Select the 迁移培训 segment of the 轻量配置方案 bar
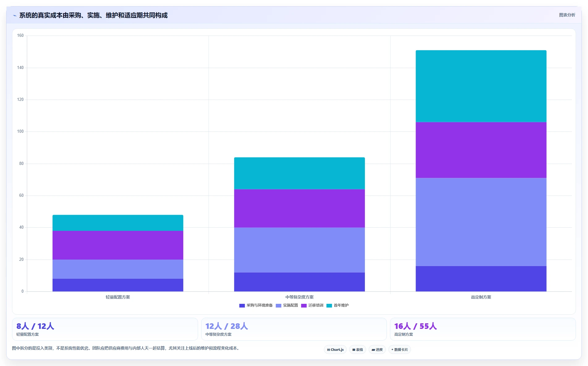The image size is (588, 366). [x=118, y=245]
